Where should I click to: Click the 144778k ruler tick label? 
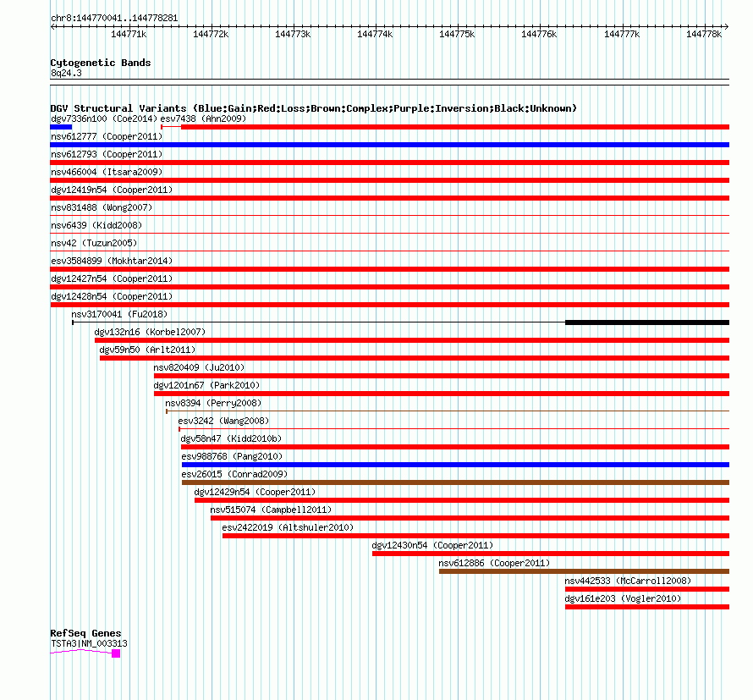(x=704, y=34)
